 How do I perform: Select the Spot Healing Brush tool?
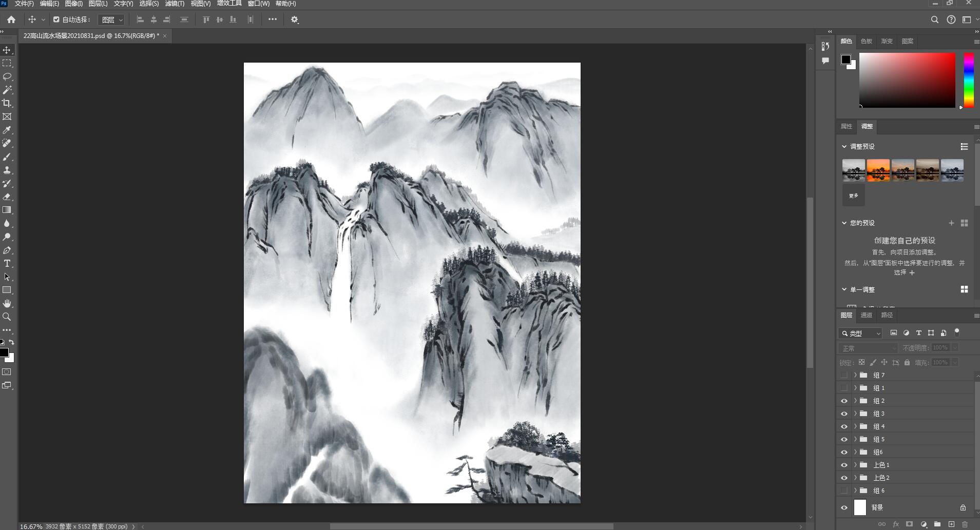point(7,143)
